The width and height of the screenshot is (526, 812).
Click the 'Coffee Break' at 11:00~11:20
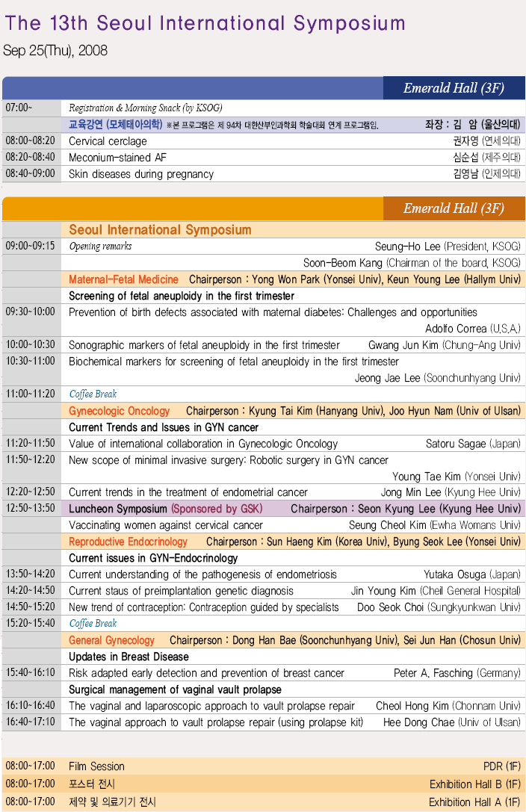tap(93, 394)
